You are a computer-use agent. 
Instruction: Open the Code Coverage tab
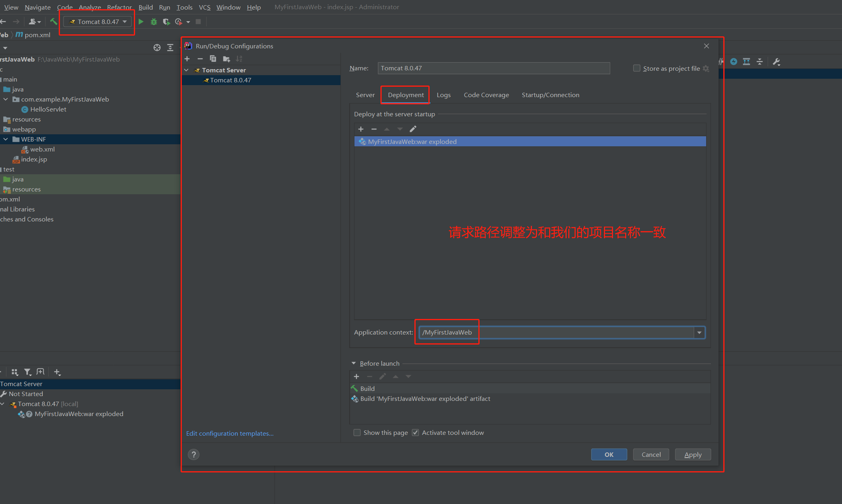pos(486,95)
